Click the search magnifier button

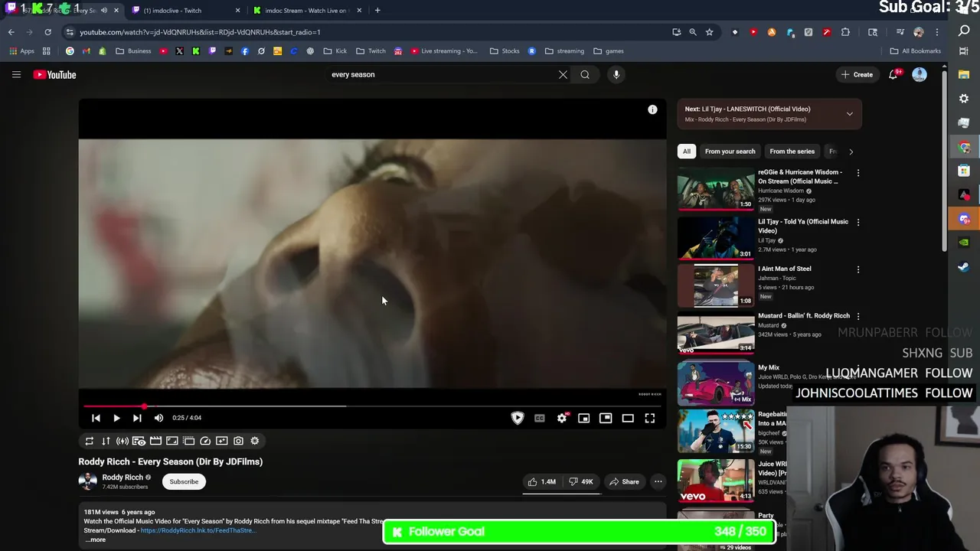(585, 74)
